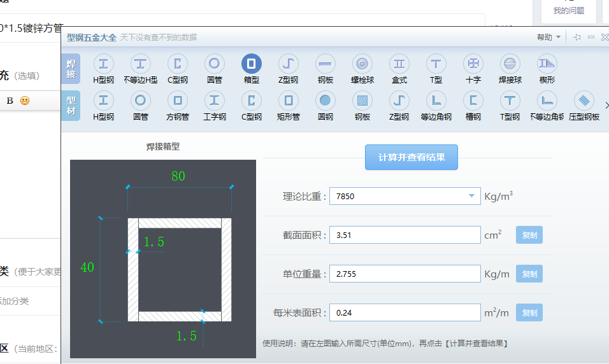609x364 pixels.
Task: Choose the 压型钢板 profiled sheet icon
Action: [x=584, y=101]
